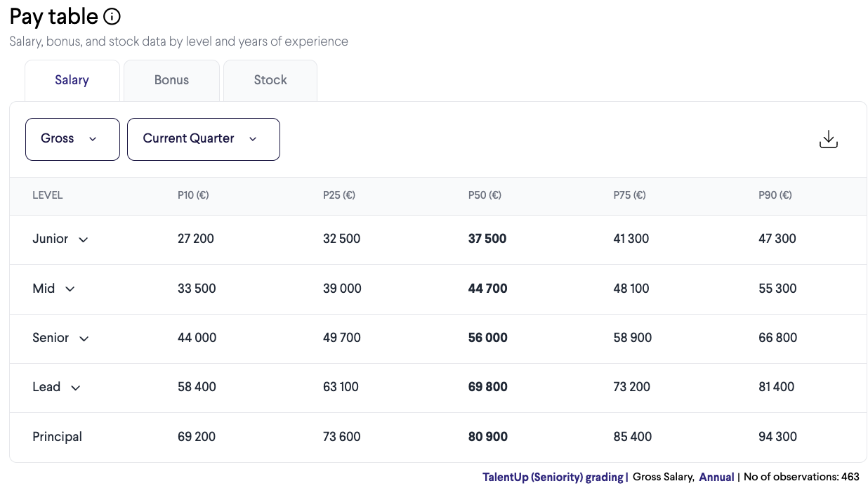Click the info icon beside Pay table

pos(112,17)
